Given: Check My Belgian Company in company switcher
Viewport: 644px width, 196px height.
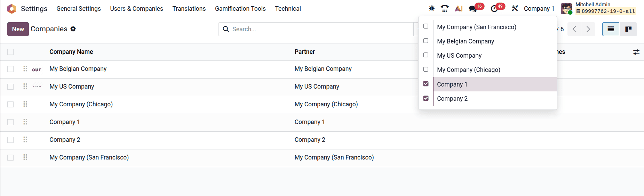Looking at the screenshot, I should [x=426, y=41].
